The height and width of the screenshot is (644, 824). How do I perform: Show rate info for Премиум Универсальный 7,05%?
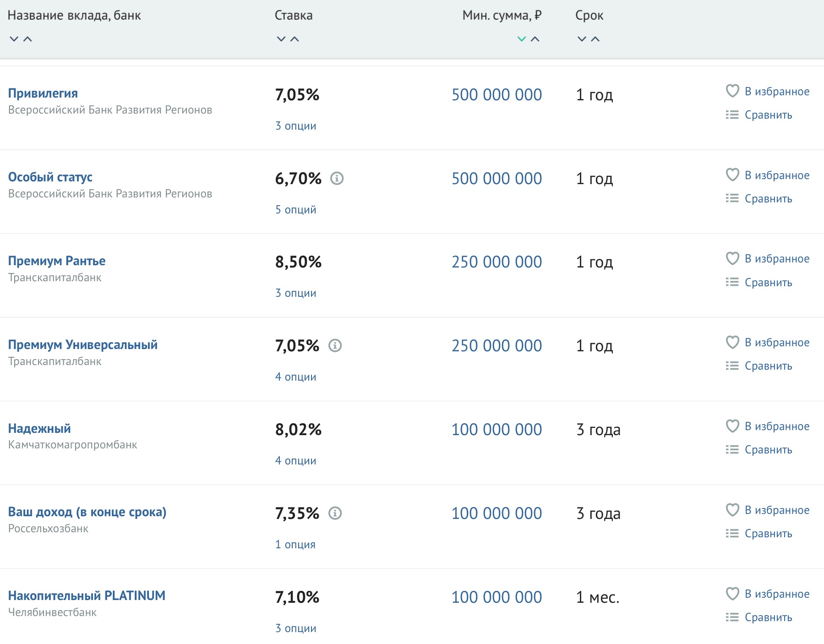point(335,345)
